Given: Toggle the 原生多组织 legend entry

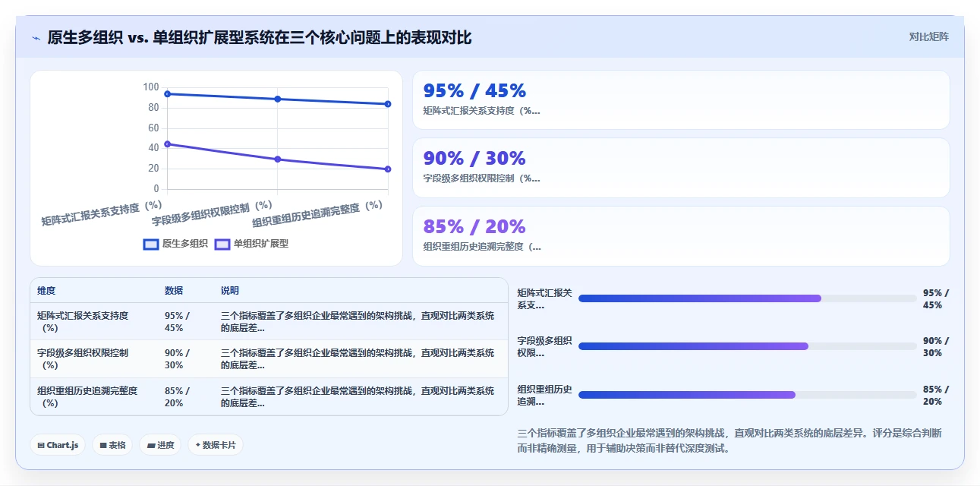Looking at the screenshot, I should (x=175, y=244).
